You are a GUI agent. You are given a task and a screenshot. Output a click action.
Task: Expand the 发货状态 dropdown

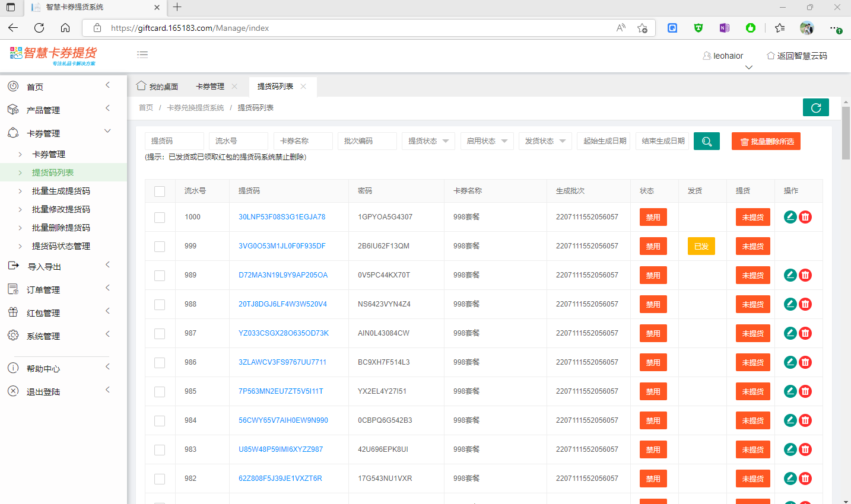point(545,141)
